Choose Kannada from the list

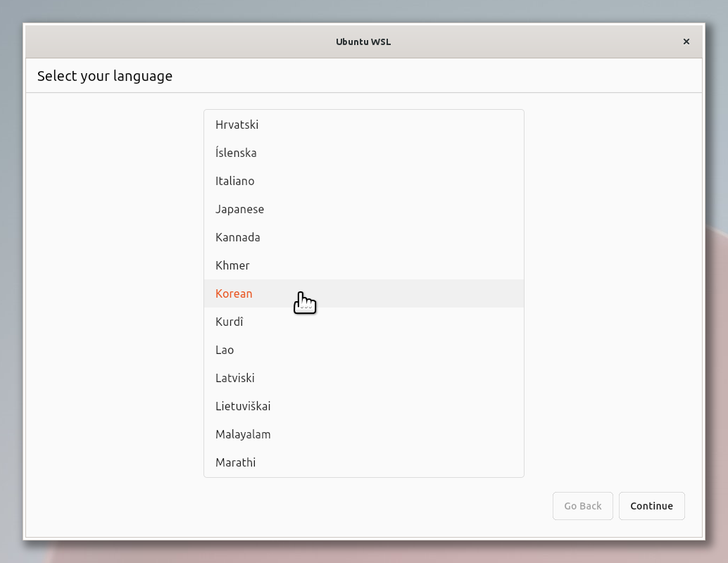pos(364,237)
